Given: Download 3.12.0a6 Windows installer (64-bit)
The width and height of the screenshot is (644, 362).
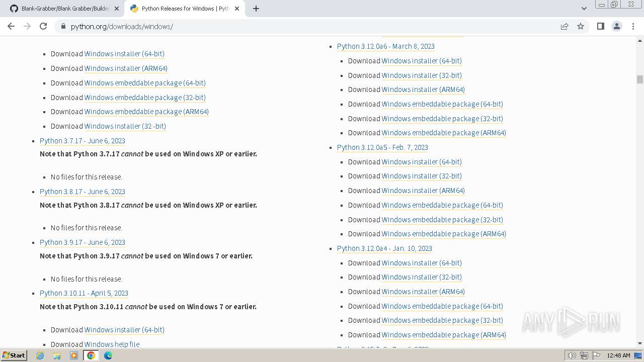Looking at the screenshot, I should coord(422,61).
